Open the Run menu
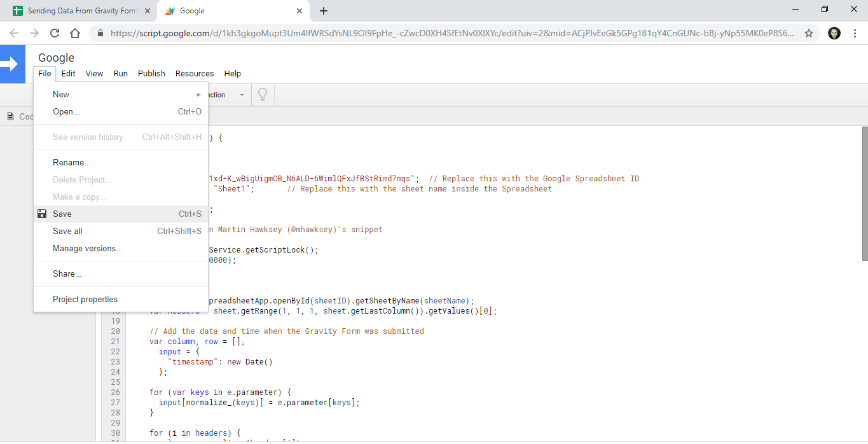868x444 pixels. click(121, 73)
